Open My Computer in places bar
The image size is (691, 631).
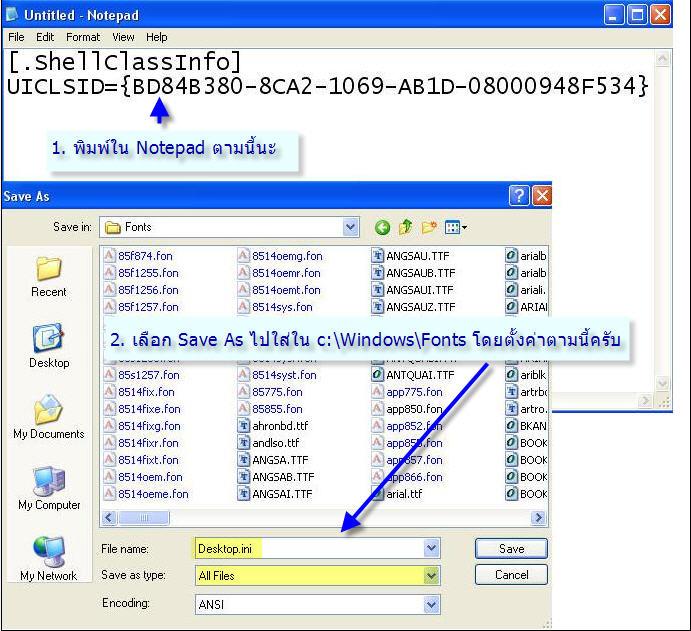(49, 488)
